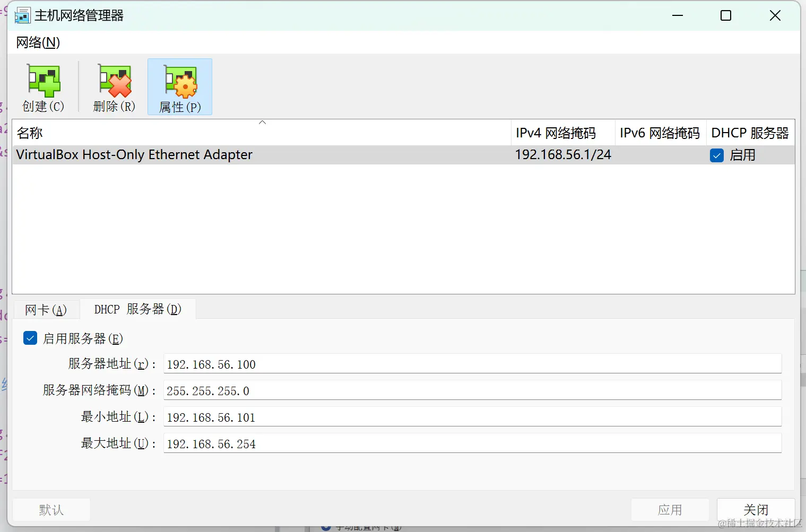Click the 默认 button
This screenshot has height=532, width=806.
pyautogui.click(x=51, y=510)
